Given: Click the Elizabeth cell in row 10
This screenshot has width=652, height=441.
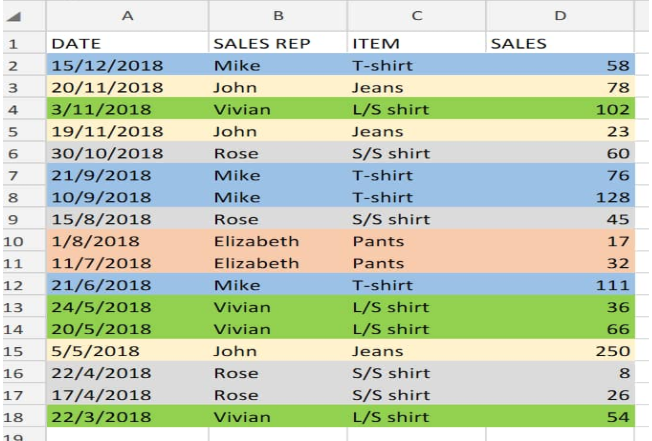Looking at the screenshot, I should 278,241.
